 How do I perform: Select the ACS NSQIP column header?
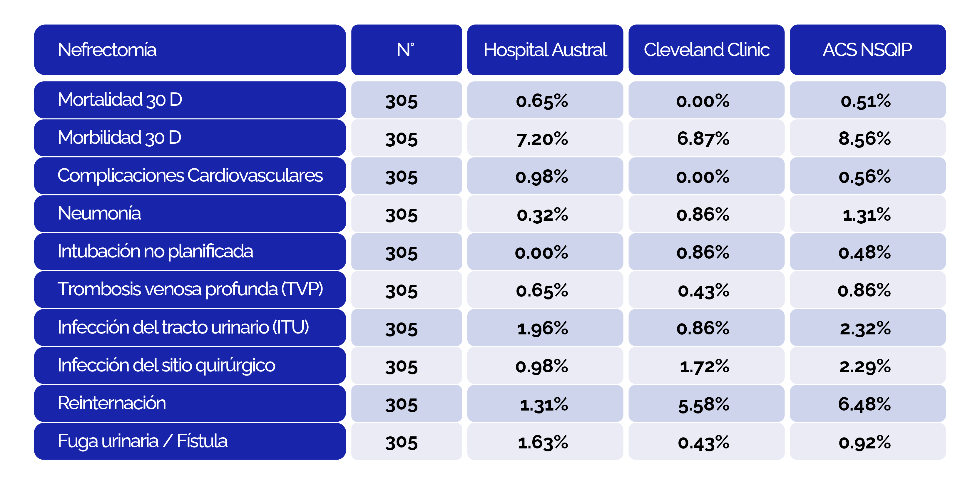pos(867,50)
